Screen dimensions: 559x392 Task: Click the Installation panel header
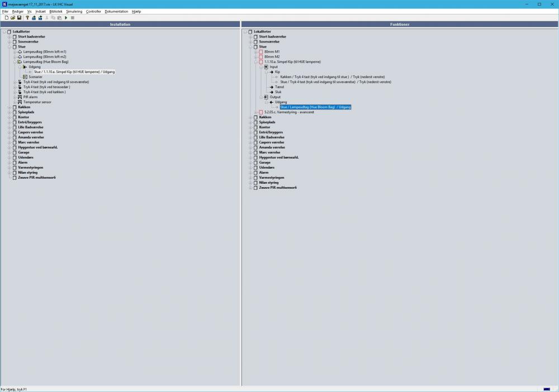click(120, 25)
